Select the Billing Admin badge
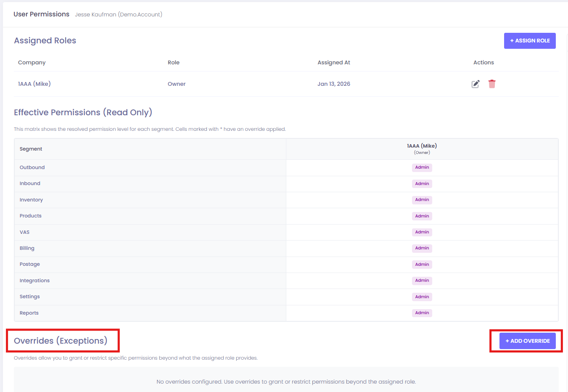568x392 pixels. point(422,248)
